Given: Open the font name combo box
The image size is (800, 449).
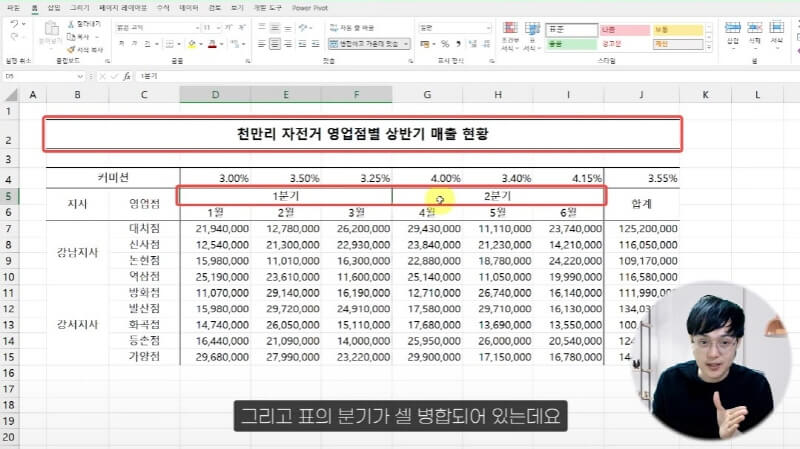Looking at the screenshot, I should point(158,28).
